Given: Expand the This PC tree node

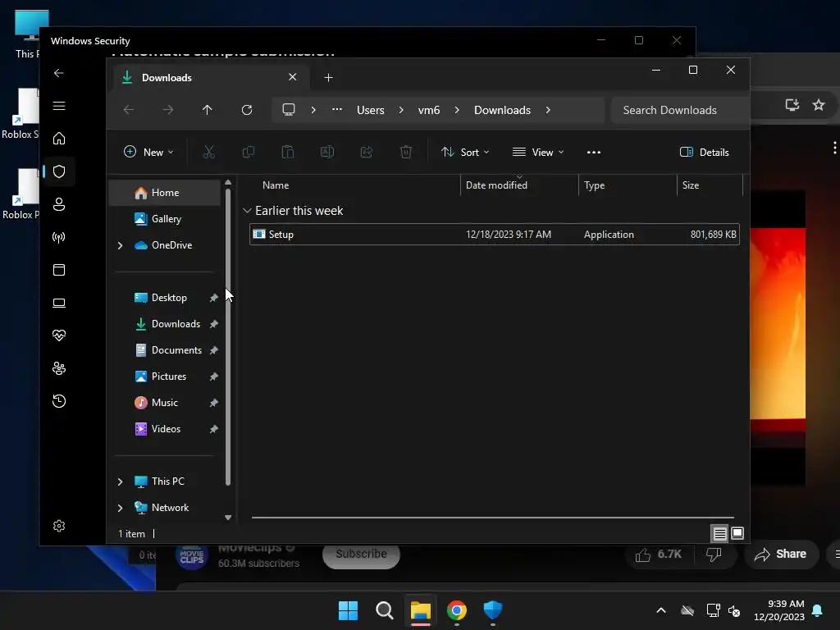Looking at the screenshot, I should 120,482.
